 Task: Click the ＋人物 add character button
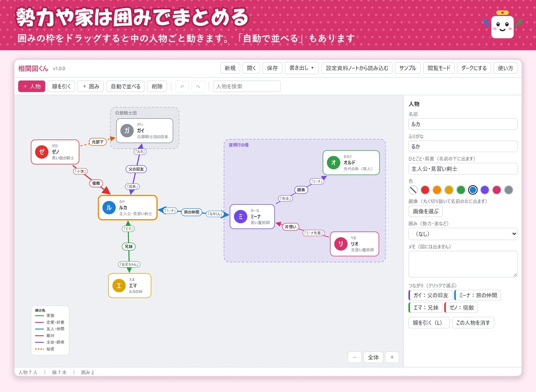31,86
